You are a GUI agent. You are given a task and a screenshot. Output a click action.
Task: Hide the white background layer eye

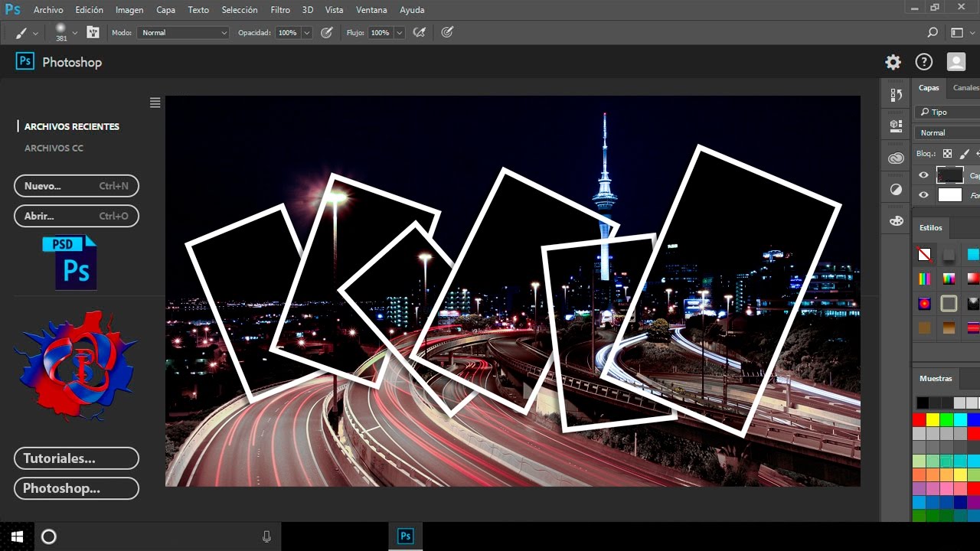[923, 195]
